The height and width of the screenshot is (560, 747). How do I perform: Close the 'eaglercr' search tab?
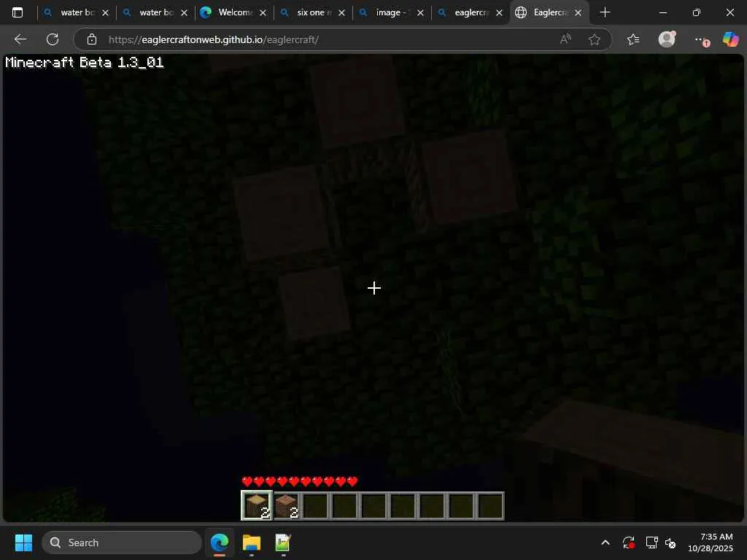pos(499,13)
